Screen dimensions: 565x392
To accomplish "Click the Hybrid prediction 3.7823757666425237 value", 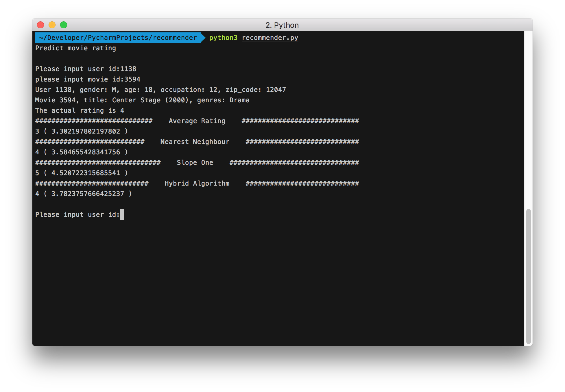I will click(x=88, y=194).
